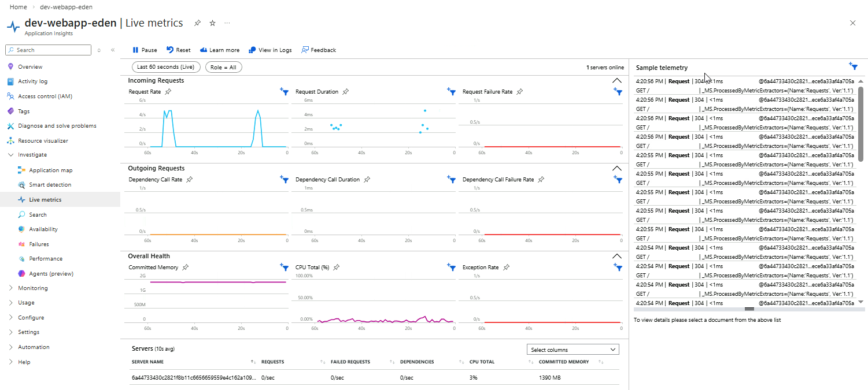Open Sample telemetry filter icon
Viewport: 868px width, 390px height.
[x=852, y=66]
